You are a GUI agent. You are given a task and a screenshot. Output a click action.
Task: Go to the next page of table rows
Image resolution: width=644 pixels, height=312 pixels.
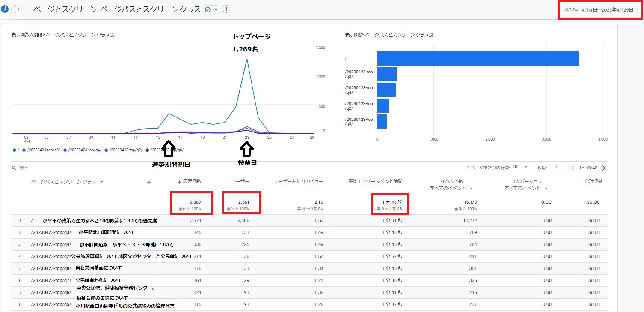(604, 168)
